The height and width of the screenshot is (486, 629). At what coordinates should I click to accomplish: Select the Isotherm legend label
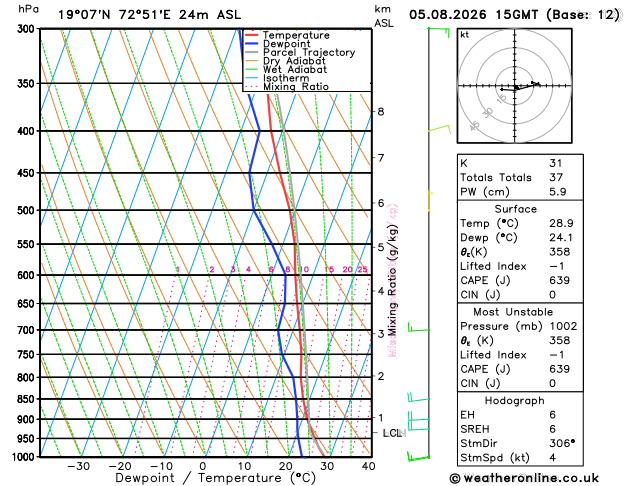click(286, 78)
